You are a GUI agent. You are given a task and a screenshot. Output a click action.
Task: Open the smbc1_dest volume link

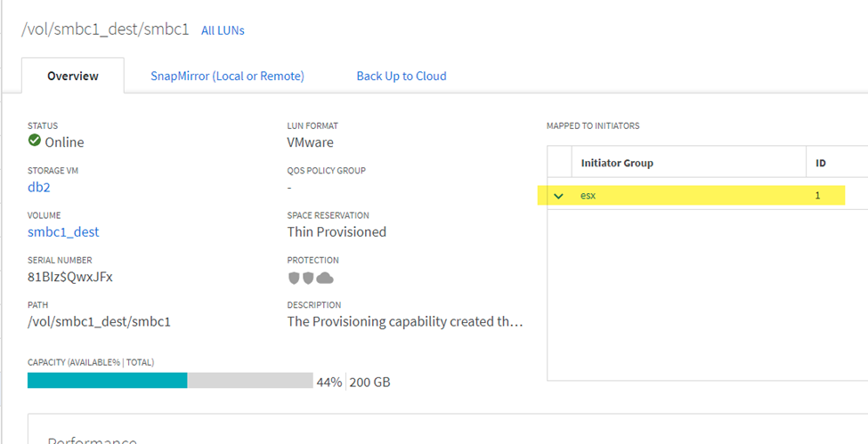click(x=63, y=232)
